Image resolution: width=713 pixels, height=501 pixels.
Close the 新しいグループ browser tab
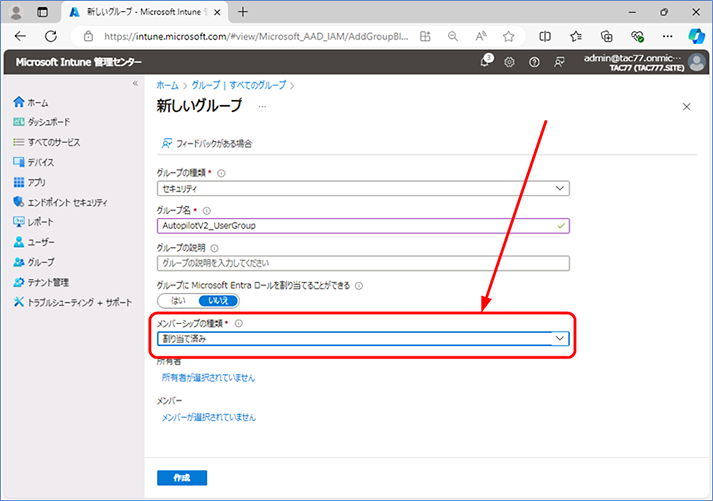217,12
